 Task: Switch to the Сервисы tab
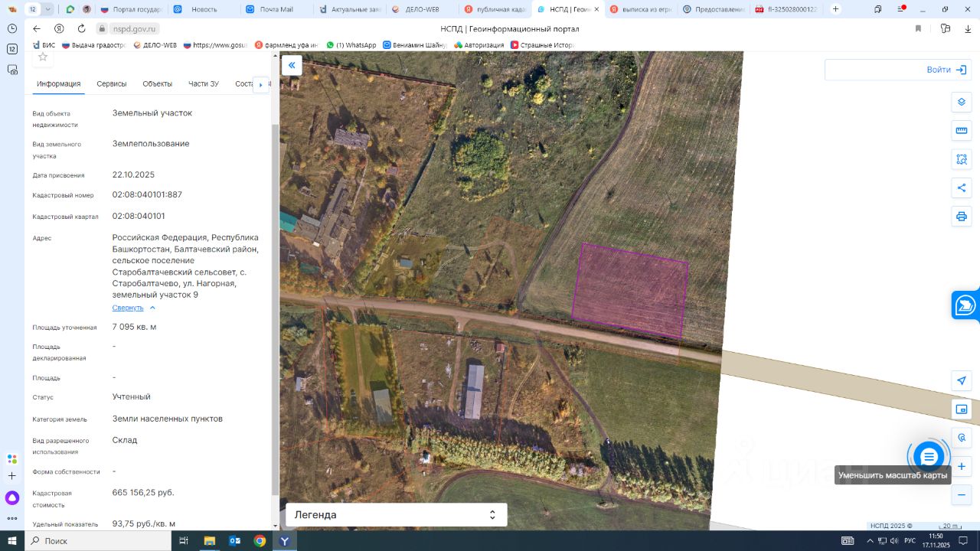point(112,84)
